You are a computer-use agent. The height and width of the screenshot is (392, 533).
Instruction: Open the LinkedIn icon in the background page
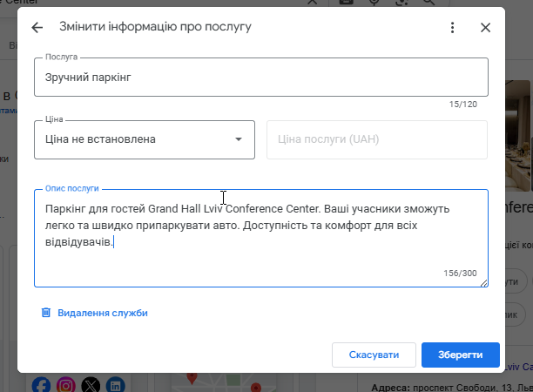[x=116, y=385]
